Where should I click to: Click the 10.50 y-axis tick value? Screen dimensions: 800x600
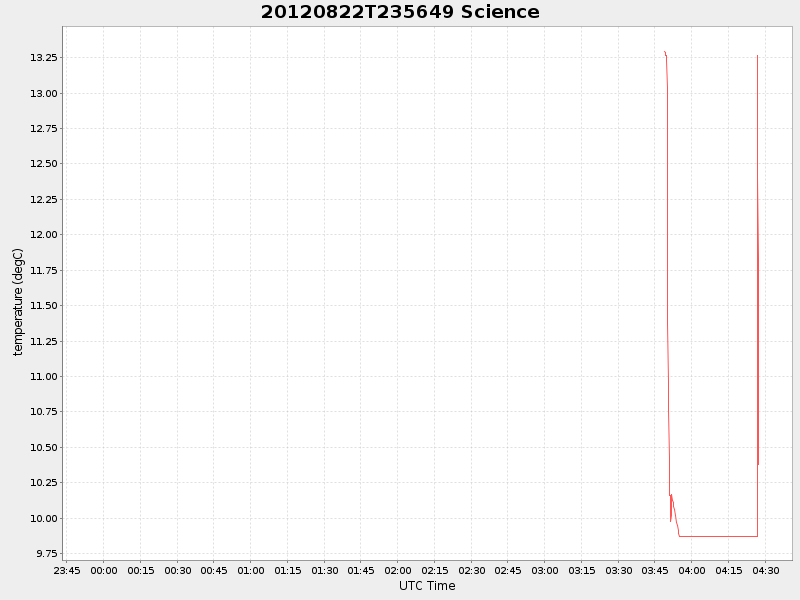[43, 447]
